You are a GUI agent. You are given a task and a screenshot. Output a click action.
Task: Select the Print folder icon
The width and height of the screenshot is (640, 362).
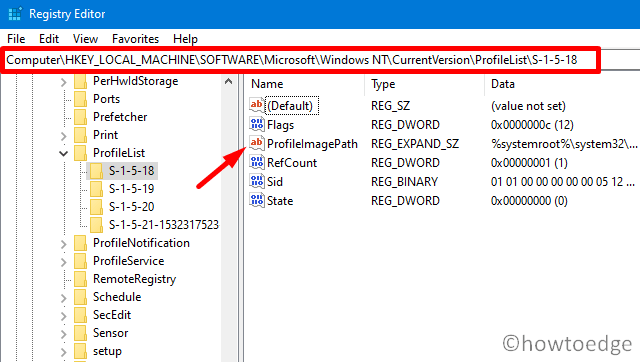pos(80,135)
